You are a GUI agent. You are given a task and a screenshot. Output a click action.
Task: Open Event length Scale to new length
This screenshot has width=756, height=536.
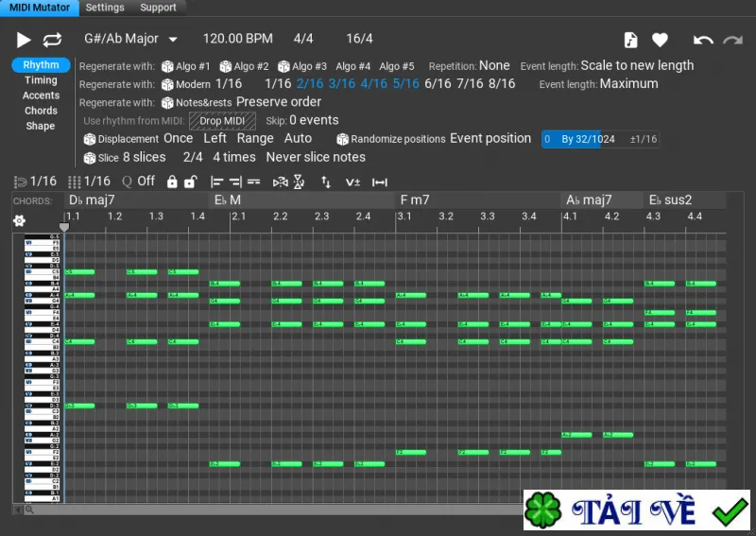click(x=637, y=65)
